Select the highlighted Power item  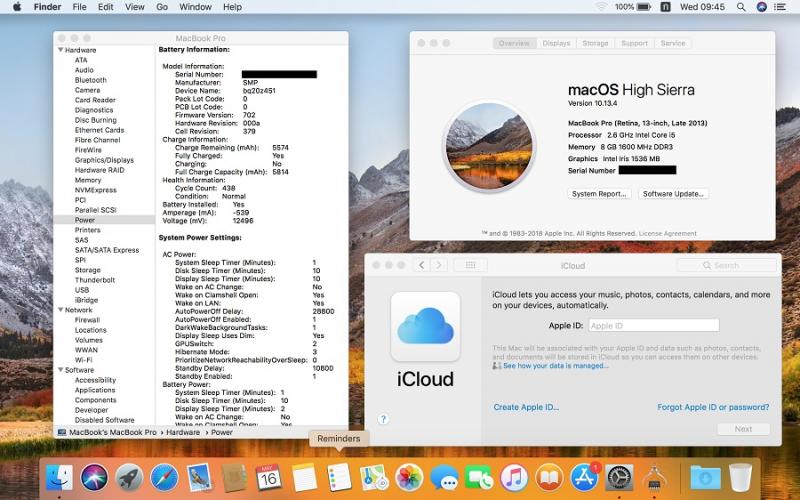click(104, 220)
